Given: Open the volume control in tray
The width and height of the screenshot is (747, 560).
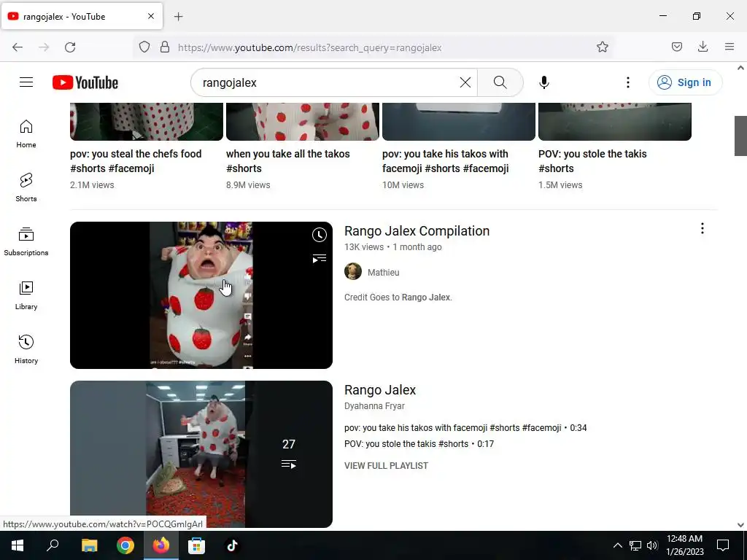Looking at the screenshot, I should 652,545.
